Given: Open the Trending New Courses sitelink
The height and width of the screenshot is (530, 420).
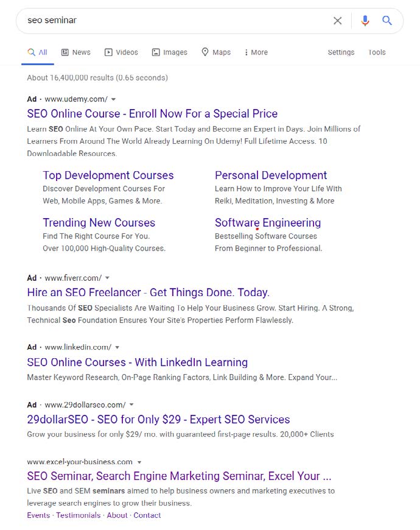Looking at the screenshot, I should [99, 222].
